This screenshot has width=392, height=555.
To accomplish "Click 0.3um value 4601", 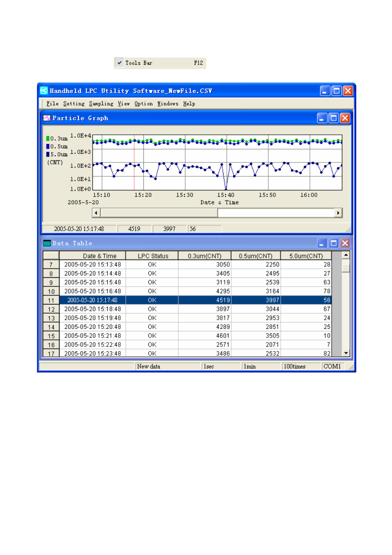I will point(205,335).
